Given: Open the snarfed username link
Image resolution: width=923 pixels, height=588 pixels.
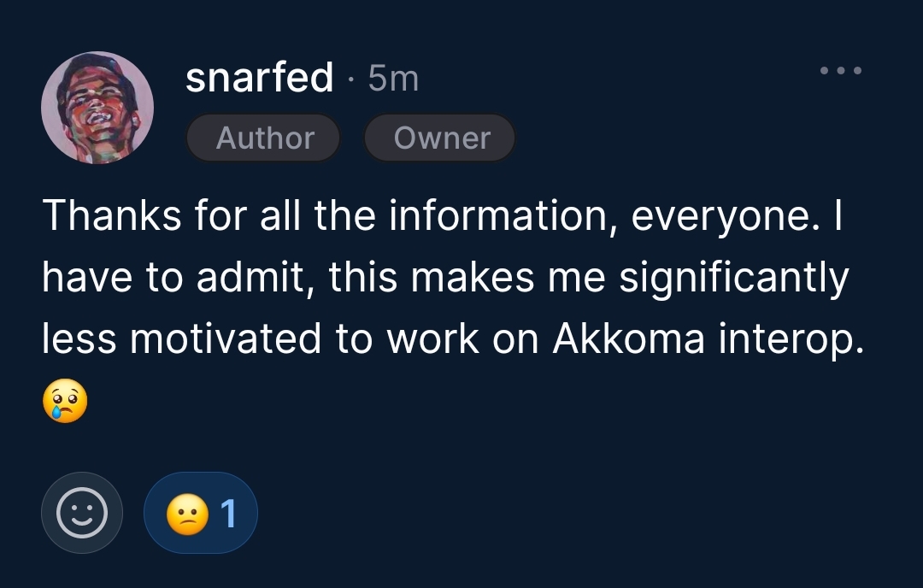Looking at the screenshot, I should [x=259, y=79].
